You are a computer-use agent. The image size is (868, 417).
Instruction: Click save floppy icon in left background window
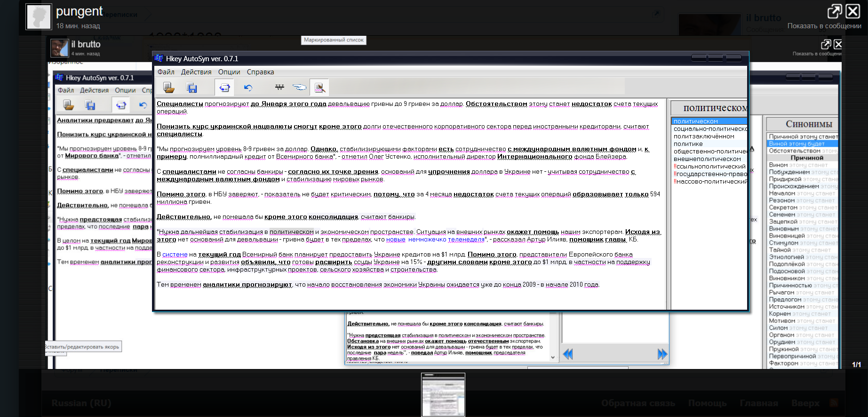click(90, 105)
